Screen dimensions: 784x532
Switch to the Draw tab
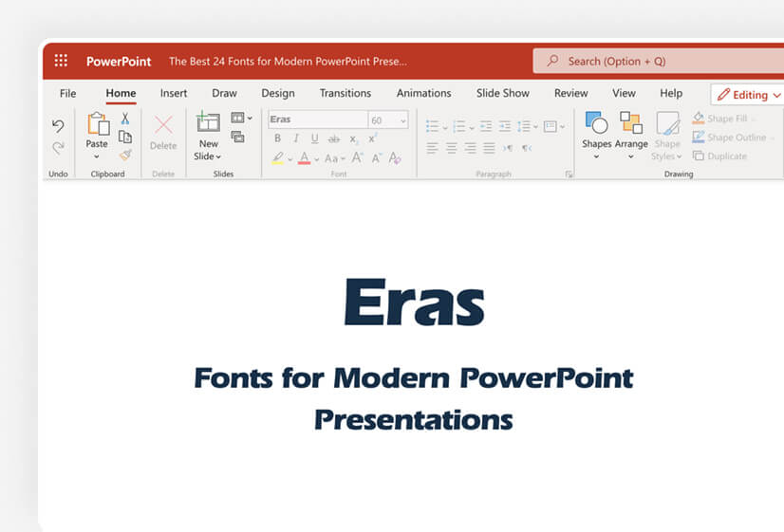224,94
